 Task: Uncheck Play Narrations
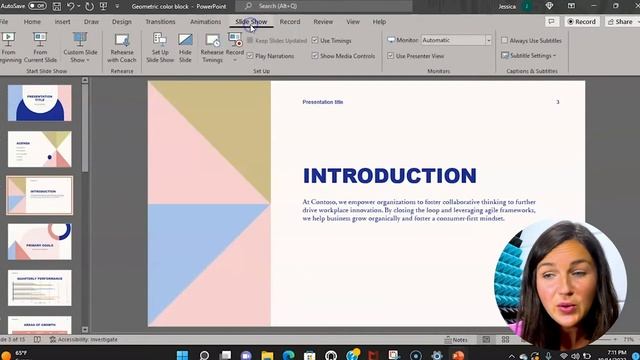[x=250, y=56]
